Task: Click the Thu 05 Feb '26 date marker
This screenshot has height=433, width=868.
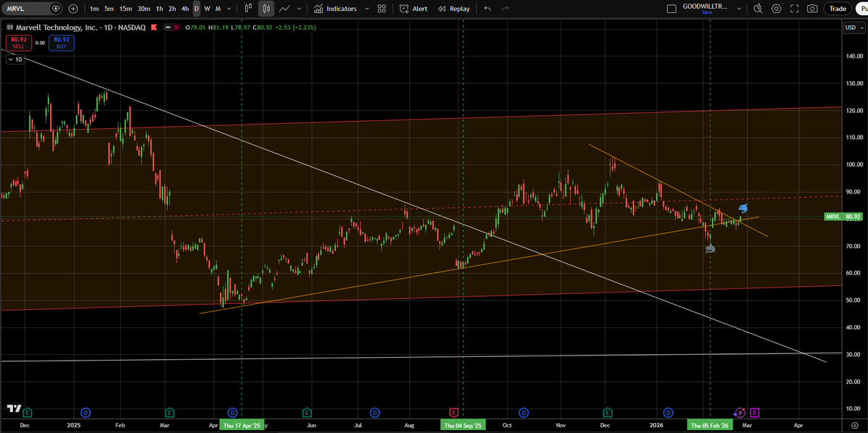Action: pyautogui.click(x=710, y=426)
